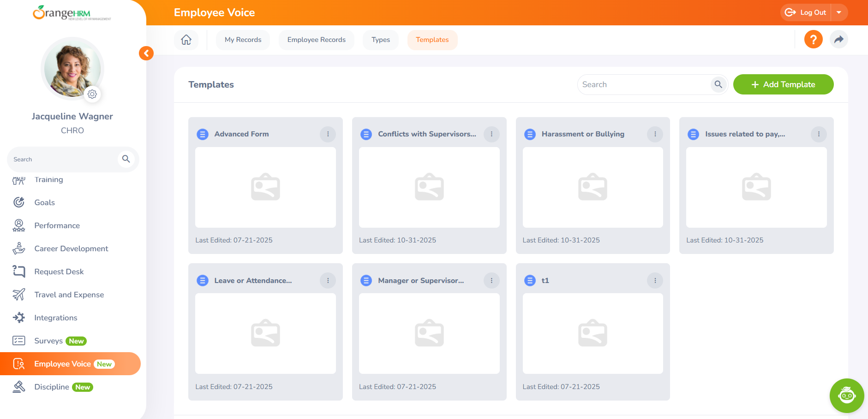Click the template search magnifier icon
The width and height of the screenshot is (868, 419).
pyautogui.click(x=718, y=84)
